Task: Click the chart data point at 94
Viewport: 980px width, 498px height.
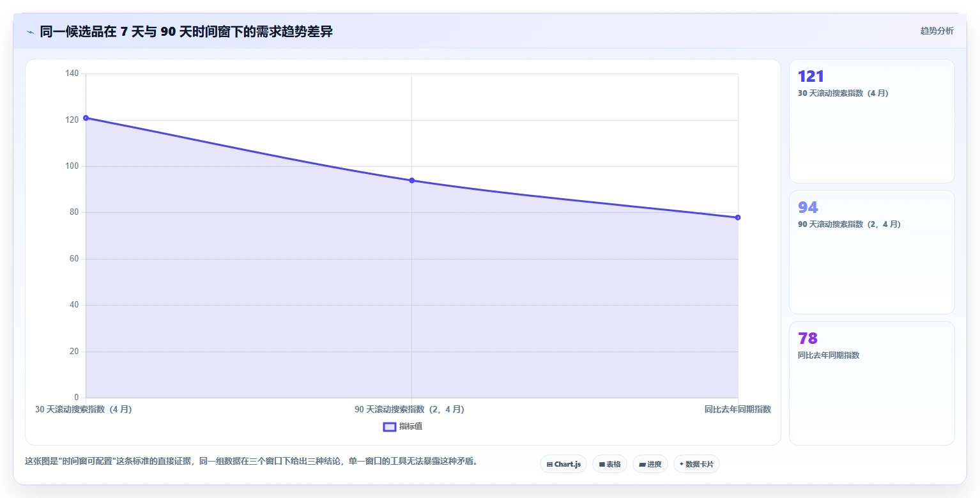Action: click(411, 180)
